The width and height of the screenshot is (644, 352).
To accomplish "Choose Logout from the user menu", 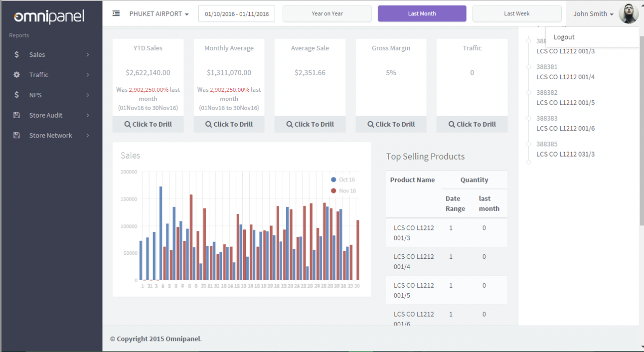I will coord(564,36).
